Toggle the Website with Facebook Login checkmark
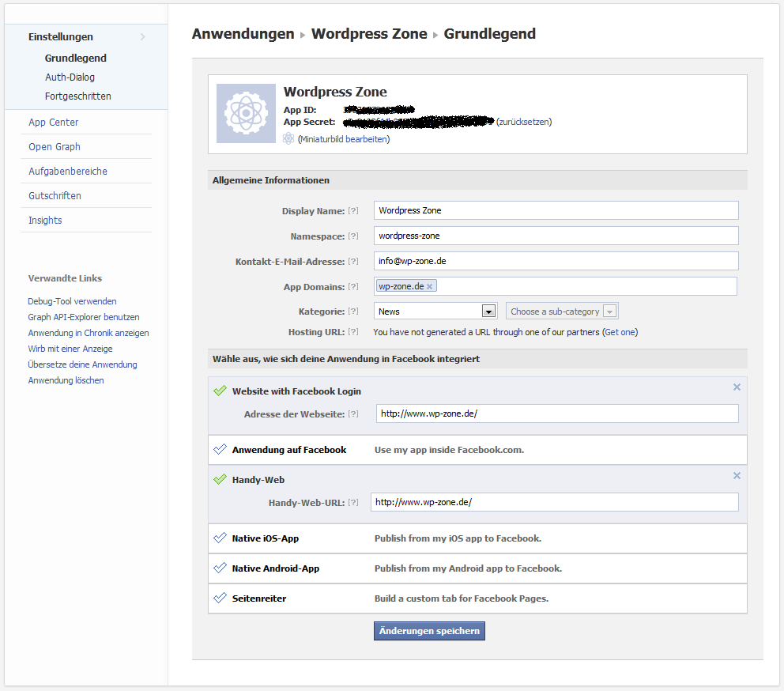Screen dimensions: 784x691 click(220, 391)
